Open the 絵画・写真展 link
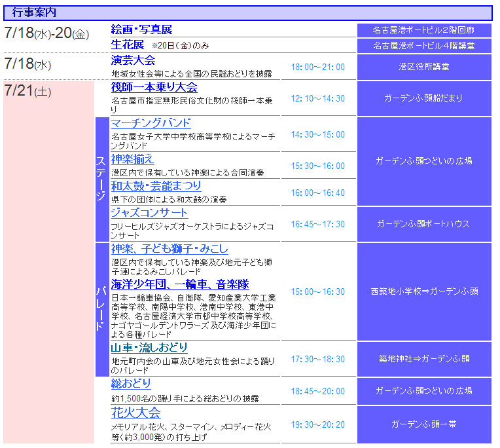Viewport: 500px width, 448px height. click(141, 30)
